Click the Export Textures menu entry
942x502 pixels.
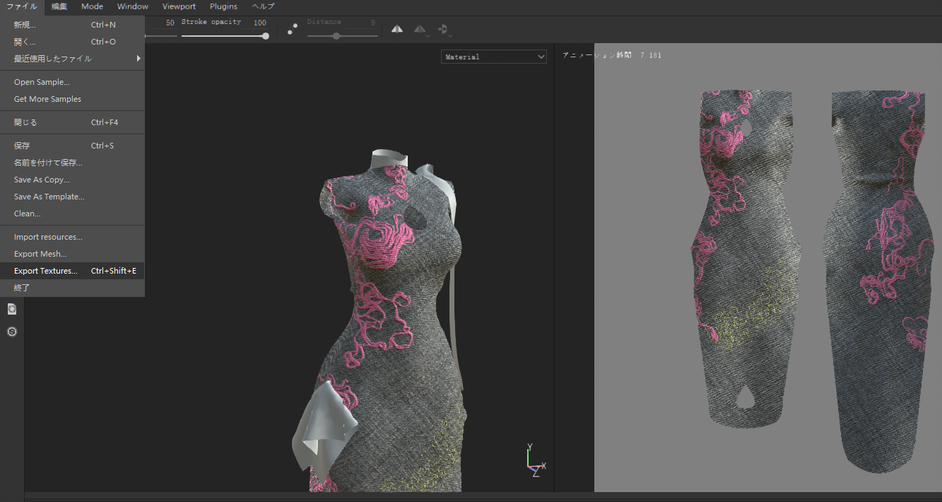click(x=45, y=271)
